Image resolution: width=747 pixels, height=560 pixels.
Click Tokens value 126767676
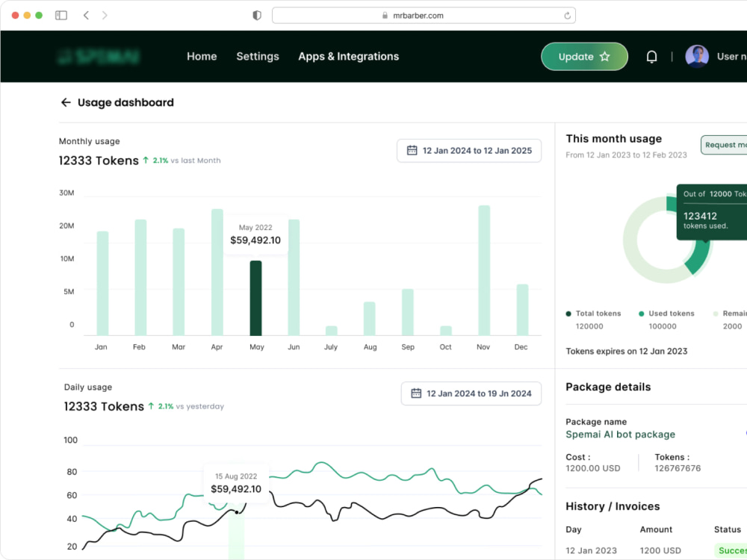tap(678, 468)
